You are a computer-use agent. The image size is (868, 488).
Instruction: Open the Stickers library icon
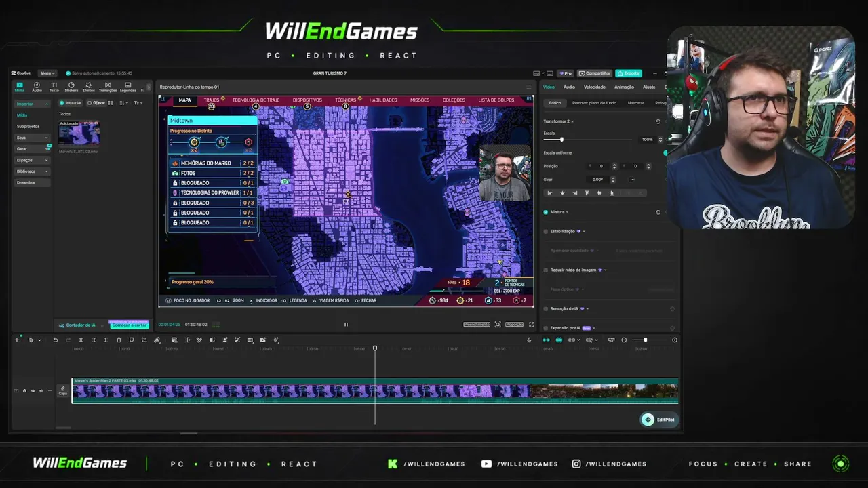click(71, 87)
